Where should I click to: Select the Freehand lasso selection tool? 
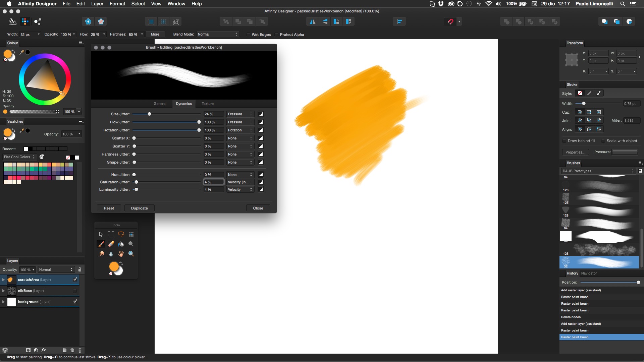121,234
